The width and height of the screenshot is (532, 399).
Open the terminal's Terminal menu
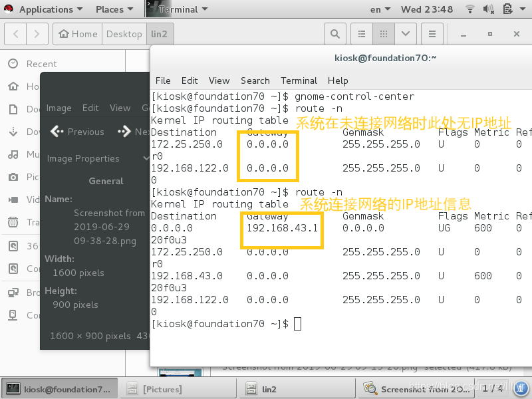pos(299,80)
